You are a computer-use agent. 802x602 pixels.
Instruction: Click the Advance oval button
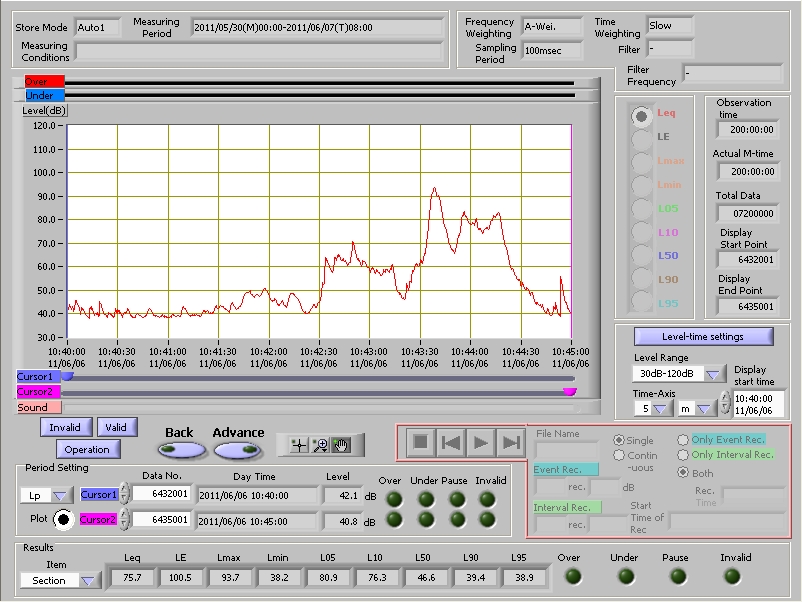pyautogui.click(x=238, y=450)
